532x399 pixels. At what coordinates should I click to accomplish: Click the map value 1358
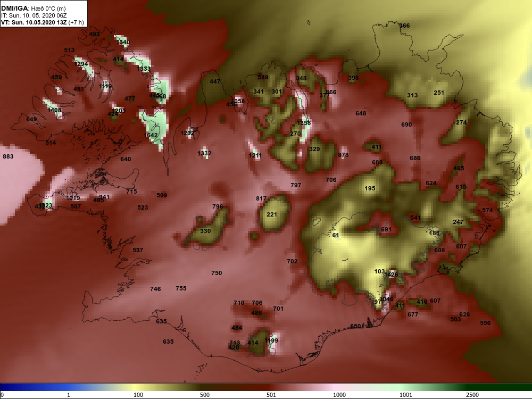click(304, 123)
